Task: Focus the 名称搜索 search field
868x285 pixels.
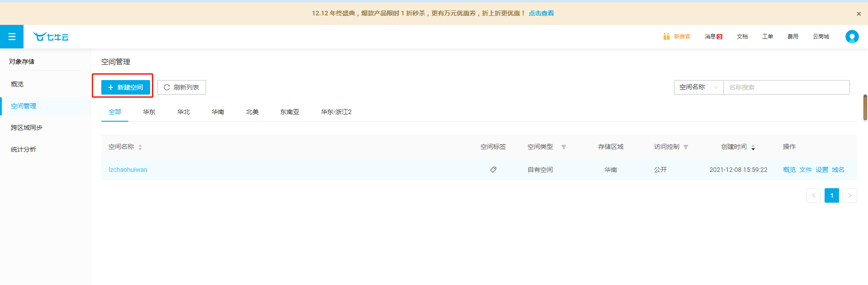Action: pyautogui.click(x=787, y=87)
